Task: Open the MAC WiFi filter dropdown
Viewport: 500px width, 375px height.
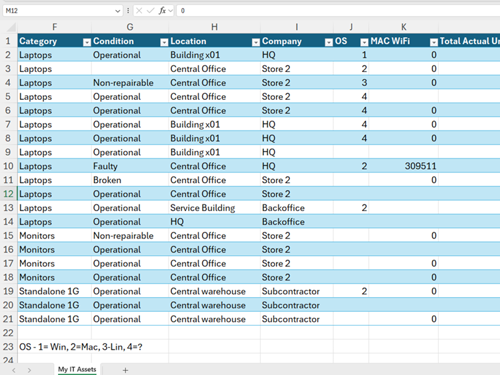Action: tap(434, 42)
